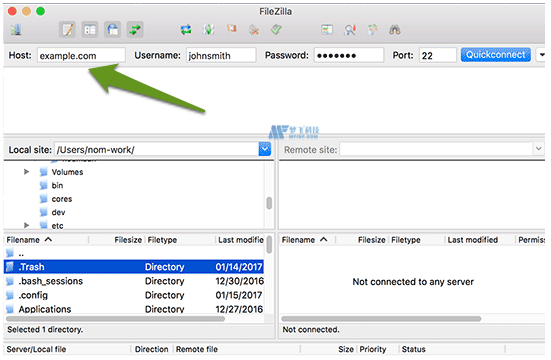The width and height of the screenshot is (551, 360).
Task: Click Server/Local file queue column header
Action: pos(67,349)
